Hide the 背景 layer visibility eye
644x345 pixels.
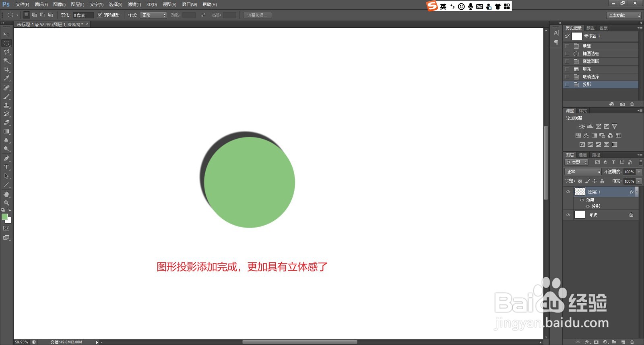point(568,215)
